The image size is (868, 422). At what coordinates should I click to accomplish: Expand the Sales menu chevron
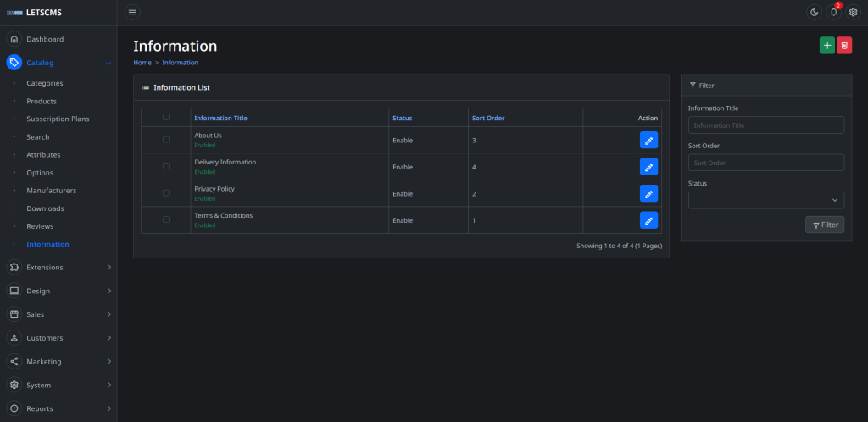click(109, 314)
